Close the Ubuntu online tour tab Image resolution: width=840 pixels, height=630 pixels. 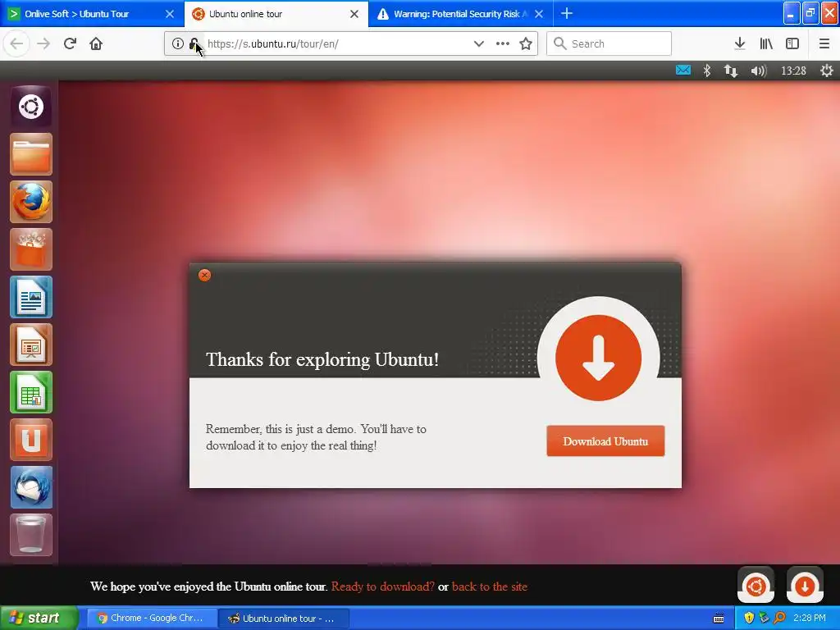coord(354,14)
